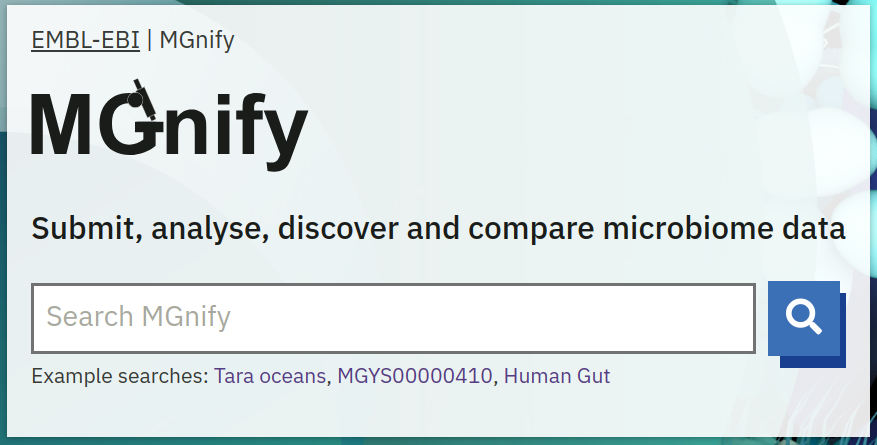
Task: Click MGnify text beside EMBL-EBI
Action: [197, 40]
